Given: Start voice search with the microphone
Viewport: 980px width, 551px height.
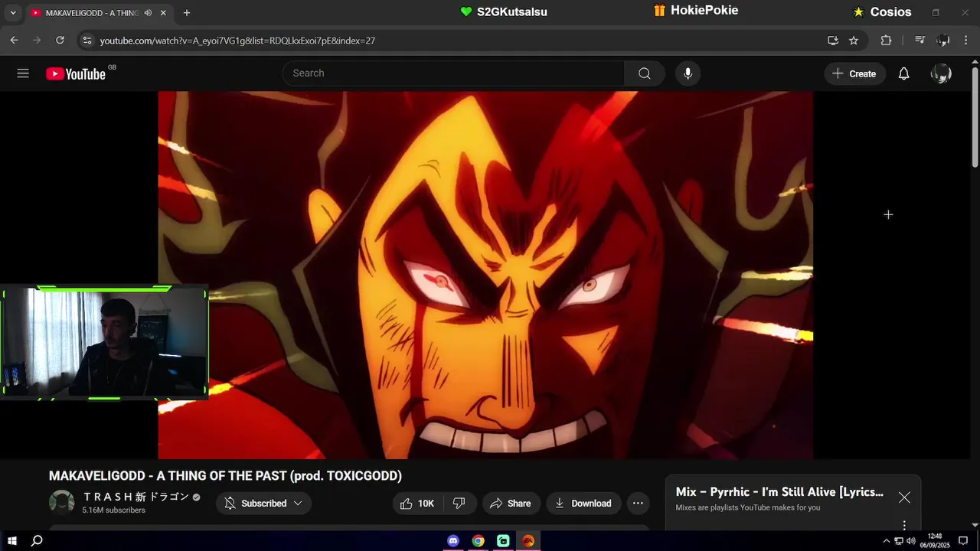Looking at the screenshot, I should click(688, 73).
